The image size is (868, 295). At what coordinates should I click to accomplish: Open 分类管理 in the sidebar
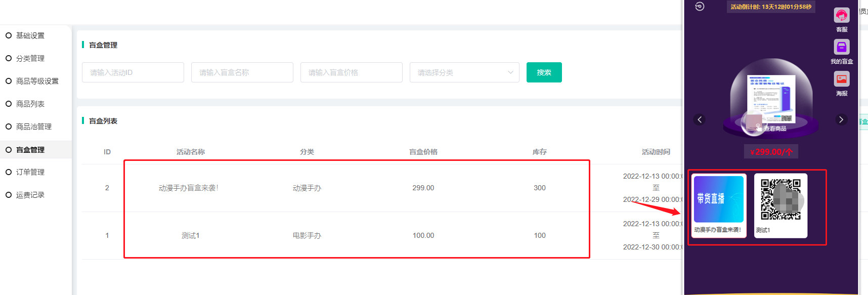click(30, 58)
